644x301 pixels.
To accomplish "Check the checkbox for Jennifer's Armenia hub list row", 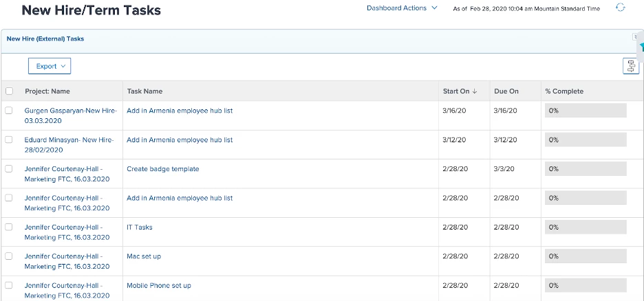I will coord(9,198).
